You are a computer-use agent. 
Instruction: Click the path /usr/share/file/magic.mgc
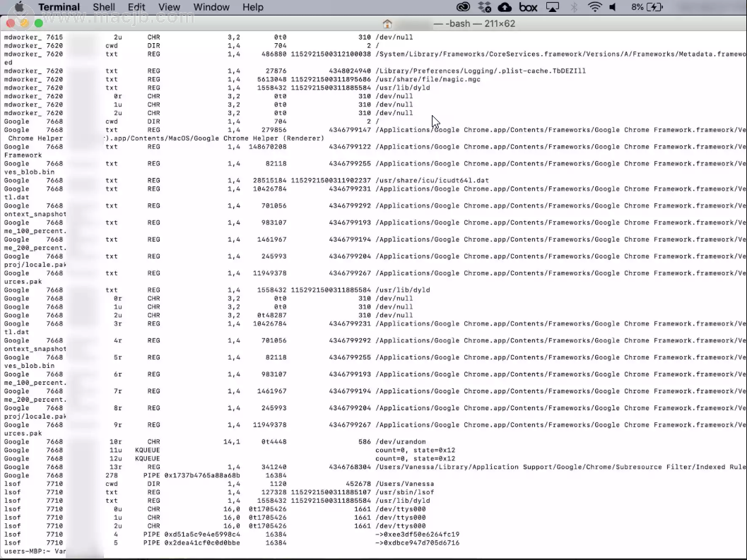pos(428,80)
